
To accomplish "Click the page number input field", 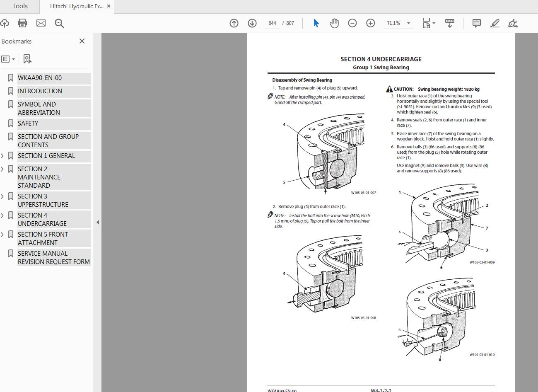I will click(272, 23).
